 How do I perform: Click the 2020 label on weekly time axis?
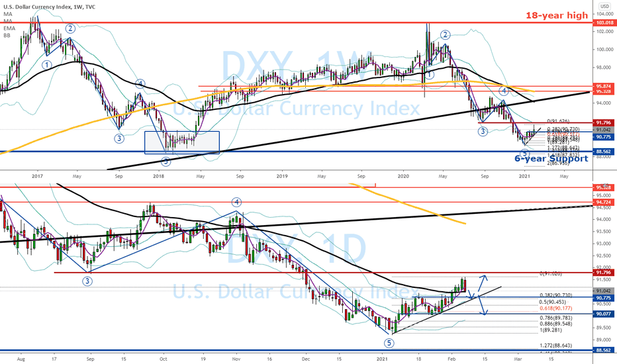click(x=403, y=176)
